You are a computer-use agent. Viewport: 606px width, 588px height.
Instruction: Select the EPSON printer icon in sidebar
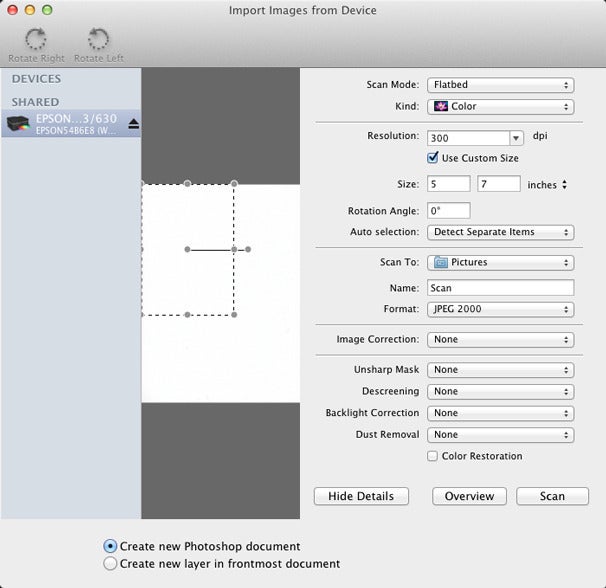click(x=18, y=123)
